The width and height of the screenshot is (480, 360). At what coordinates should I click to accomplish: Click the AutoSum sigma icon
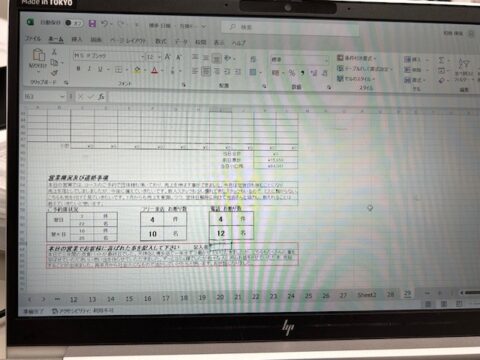click(441, 60)
